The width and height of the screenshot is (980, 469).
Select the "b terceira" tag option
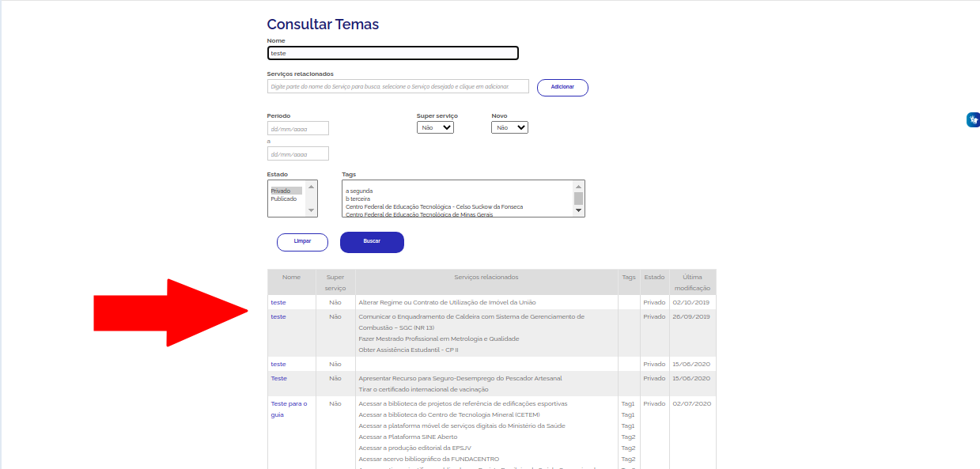pyautogui.click(x=359, y=199)
